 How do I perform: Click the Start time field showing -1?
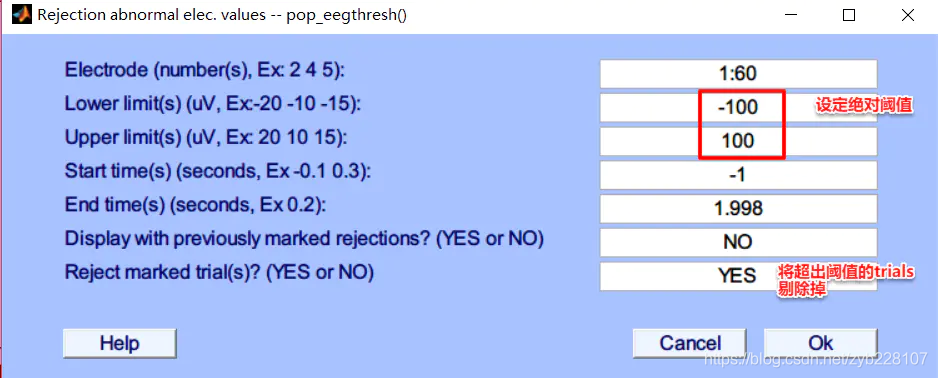[738, 175]
